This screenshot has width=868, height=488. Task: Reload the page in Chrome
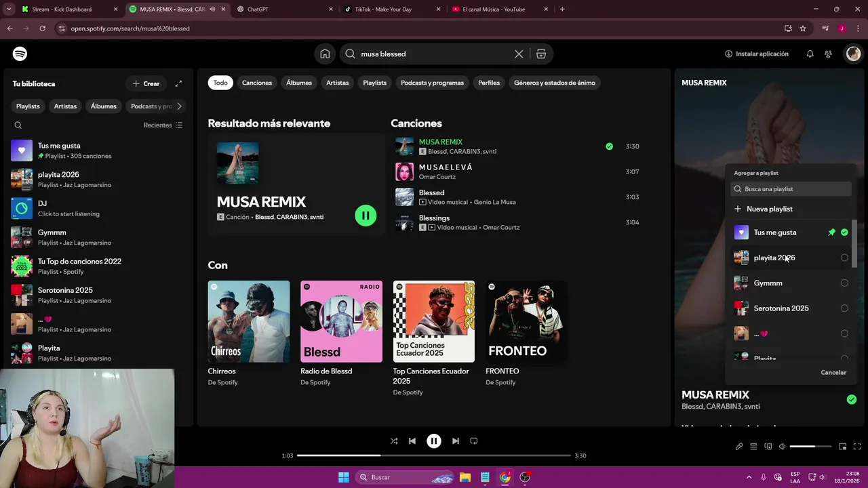(x=42, y=28)
